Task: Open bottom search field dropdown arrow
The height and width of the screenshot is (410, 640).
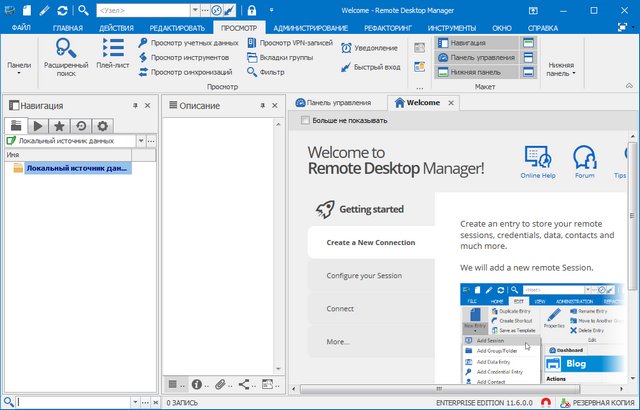Action: (x=135, y=403)
